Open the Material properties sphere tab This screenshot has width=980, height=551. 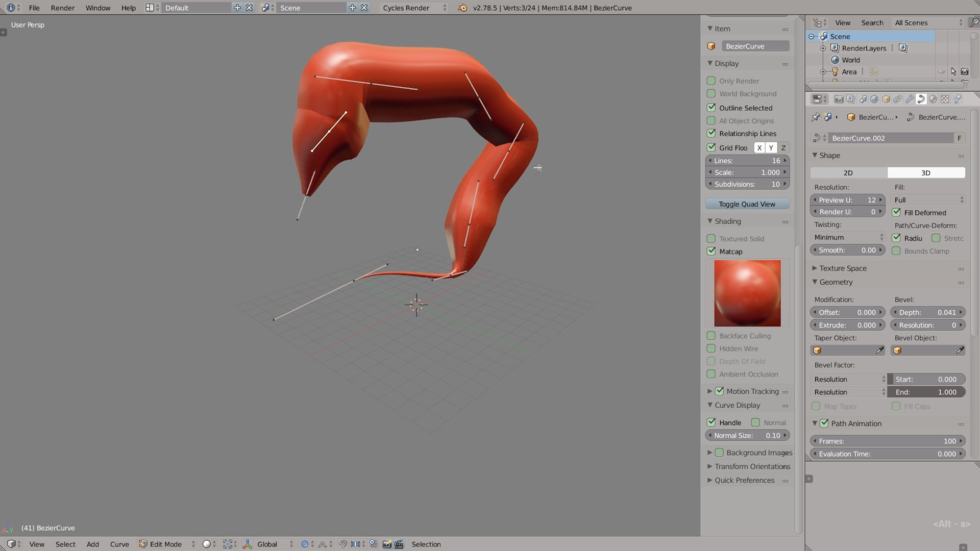tap(933, 99)
